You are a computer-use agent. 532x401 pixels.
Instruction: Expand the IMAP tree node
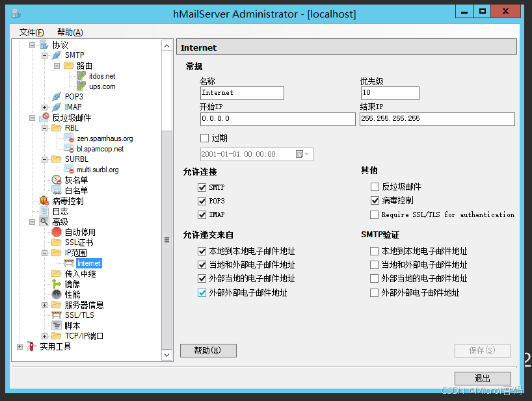click(x=44, y=107)
